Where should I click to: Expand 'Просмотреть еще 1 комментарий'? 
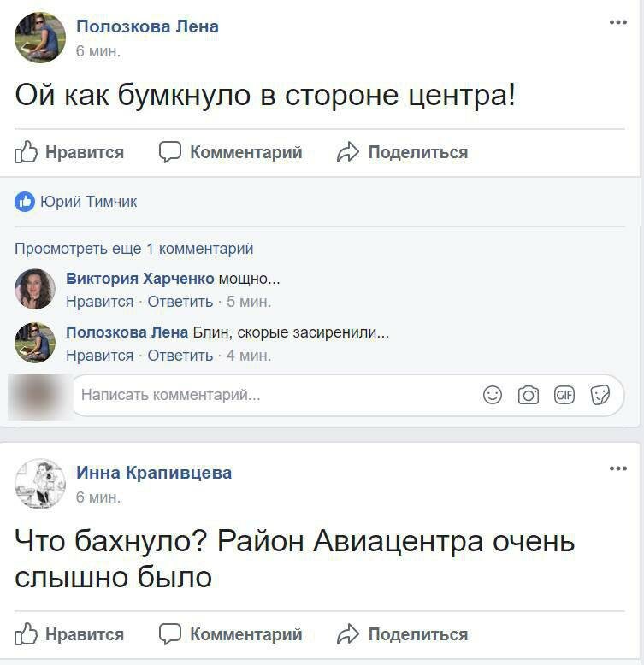pyautogui.click(x=134, y=249)
